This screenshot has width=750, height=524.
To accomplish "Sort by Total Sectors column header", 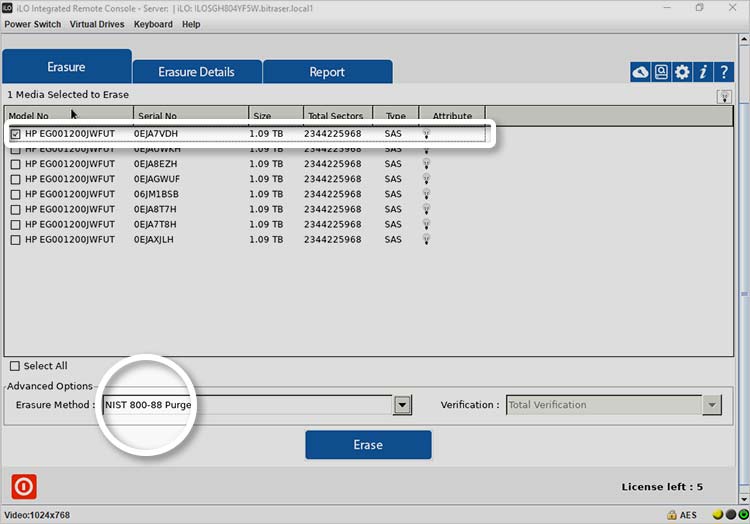I will [x=338, y=116].
